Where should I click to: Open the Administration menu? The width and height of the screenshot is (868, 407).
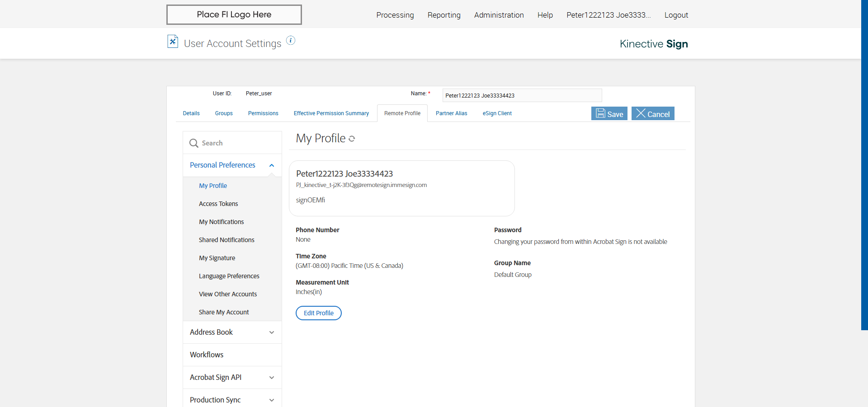[499, 15]
